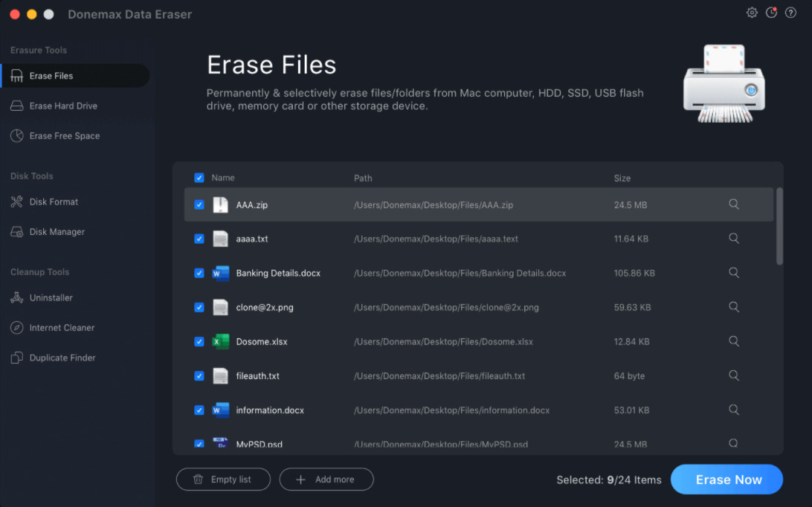The height and width of the screenshot is (507, 812).
Task: Select the Dosome.xlsx file name
Action: point(262,341)
